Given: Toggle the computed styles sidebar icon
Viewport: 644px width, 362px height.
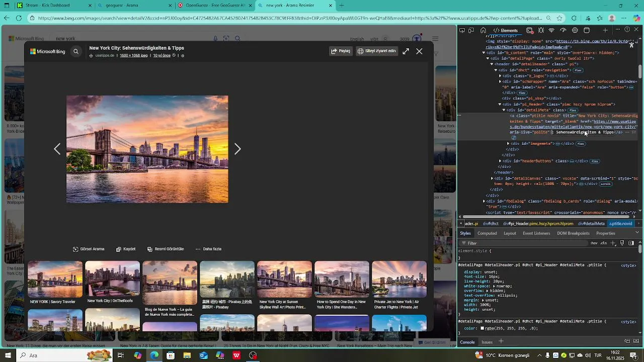Looking at the screenshot, I should (x=631, y=243).
